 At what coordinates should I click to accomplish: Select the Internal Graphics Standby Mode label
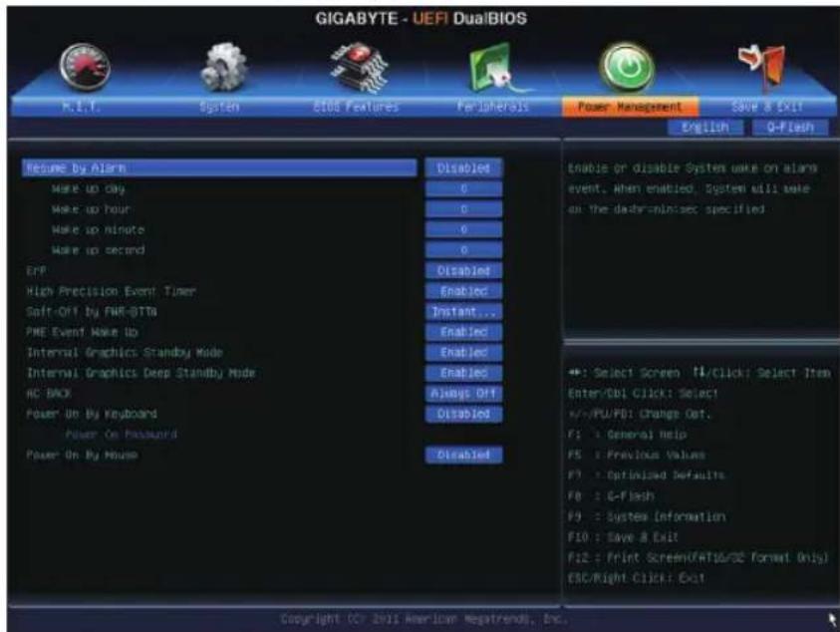tap(125, 352)
